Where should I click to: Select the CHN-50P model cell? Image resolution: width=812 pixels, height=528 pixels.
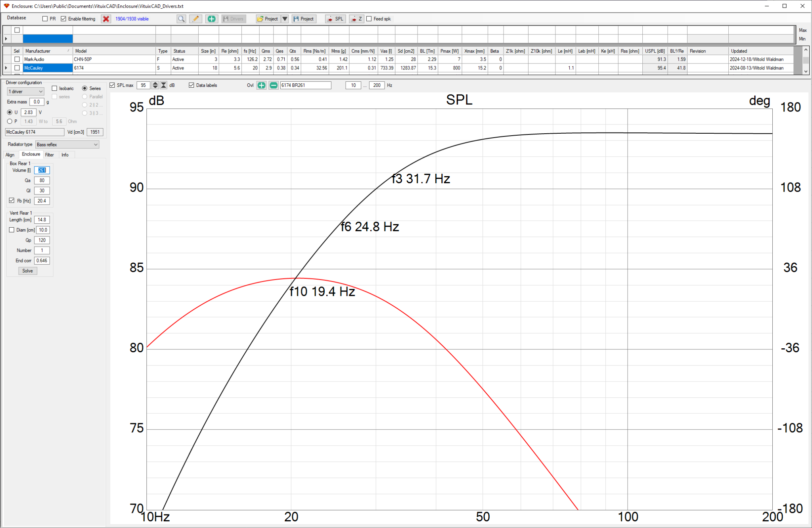click(x=114, y=60)
